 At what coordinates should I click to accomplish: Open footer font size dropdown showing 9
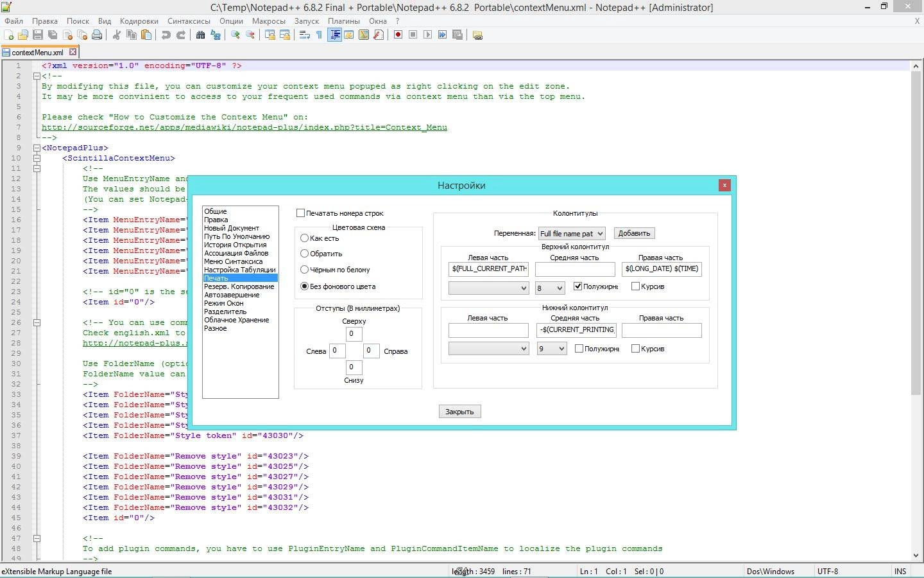pyautogui.click(x=552, y=349)
